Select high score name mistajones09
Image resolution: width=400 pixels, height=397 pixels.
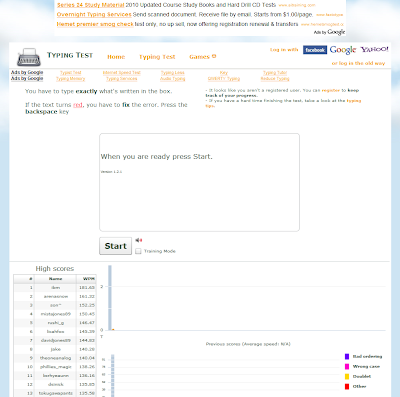point(56,314)
